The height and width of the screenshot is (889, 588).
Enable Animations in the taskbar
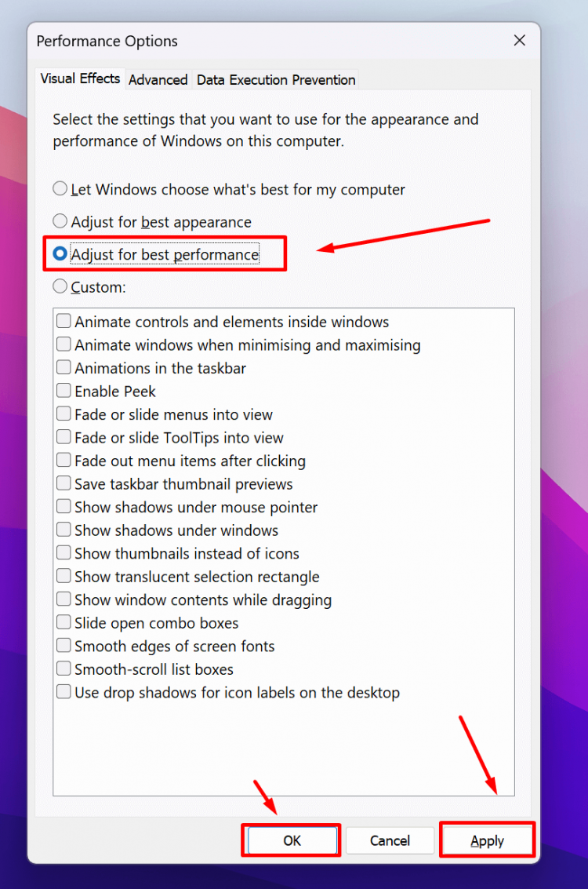(x=64, y=367)
